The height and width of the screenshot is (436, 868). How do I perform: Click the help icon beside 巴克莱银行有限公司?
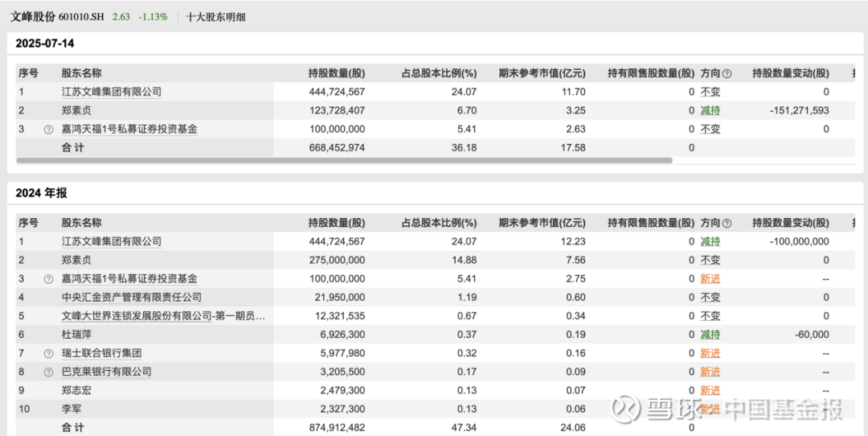point(49,372)
